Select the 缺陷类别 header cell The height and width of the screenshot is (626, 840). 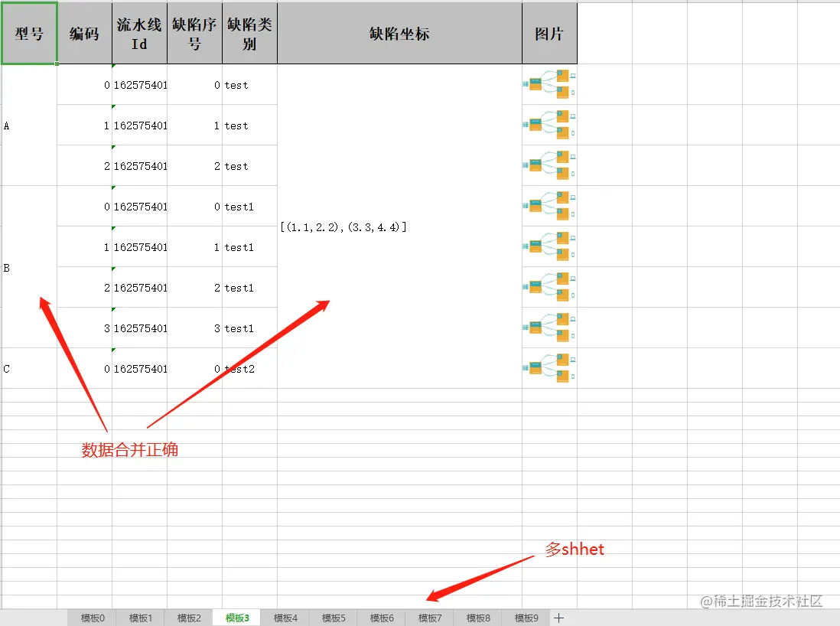249,33
